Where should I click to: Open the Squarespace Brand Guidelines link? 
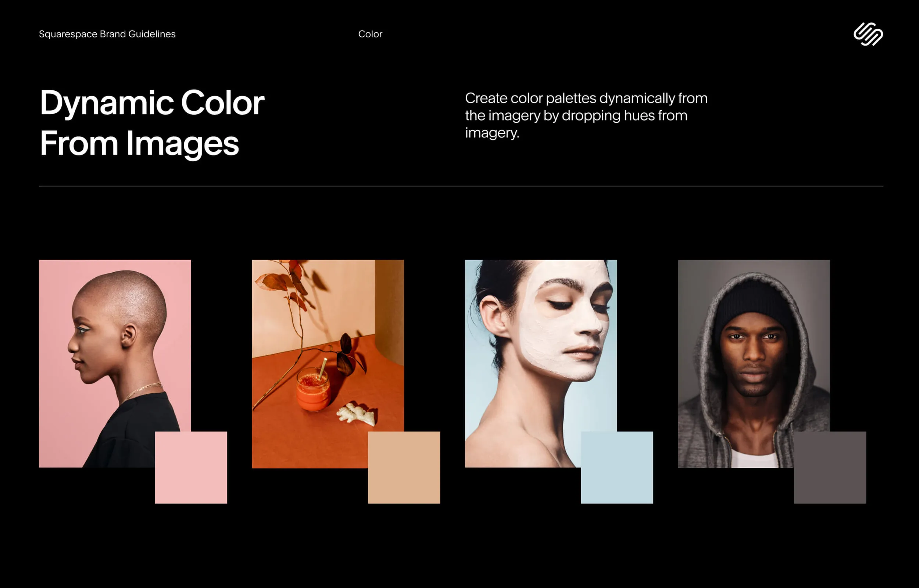pos(107,34)
